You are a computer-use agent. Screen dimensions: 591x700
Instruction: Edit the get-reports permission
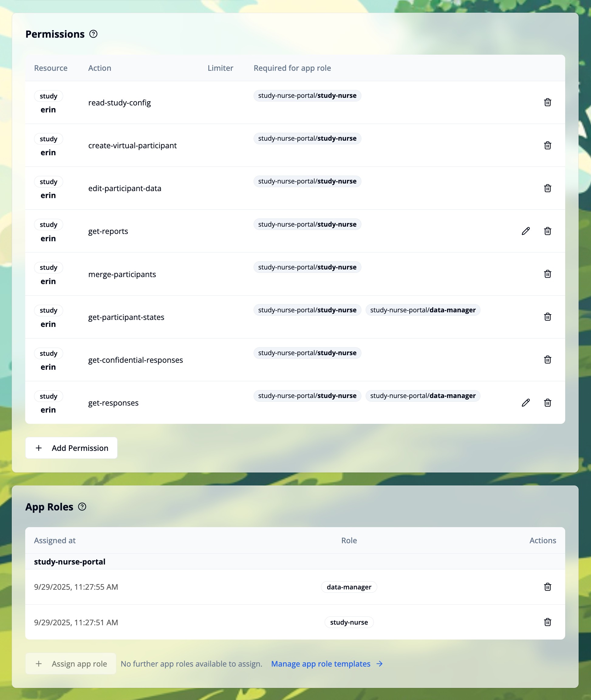pyautogui.click(x=526, y=231)
